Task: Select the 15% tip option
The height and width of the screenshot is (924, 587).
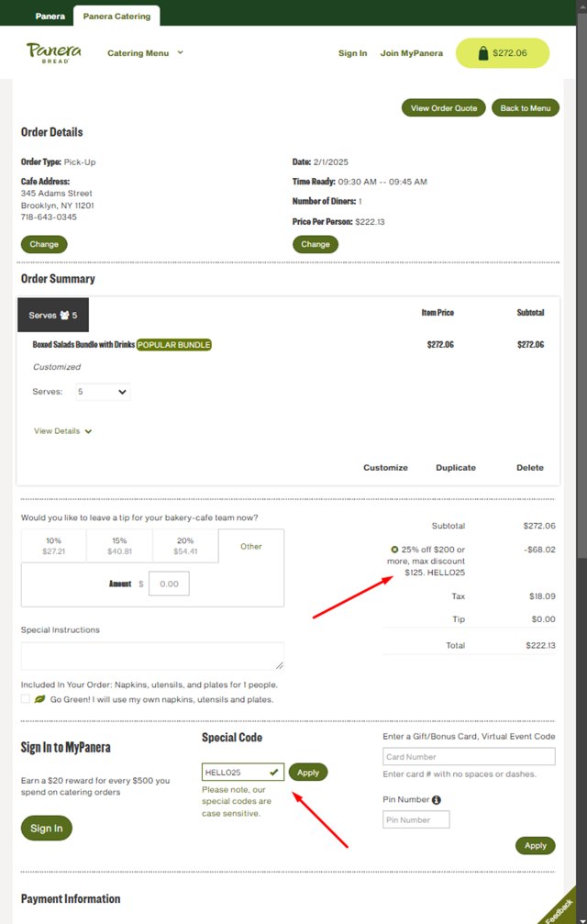Action: pyautogui.click(x=119, y=546)
